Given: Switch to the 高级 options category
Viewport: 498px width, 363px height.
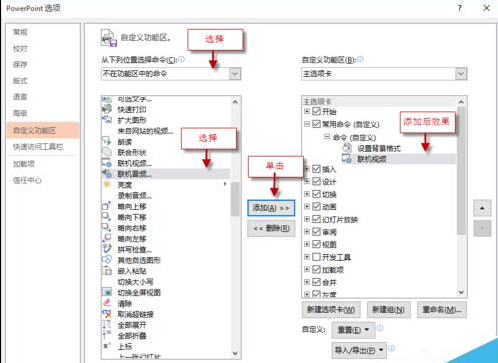Looking at the screenshot, I should pos(20,113).
